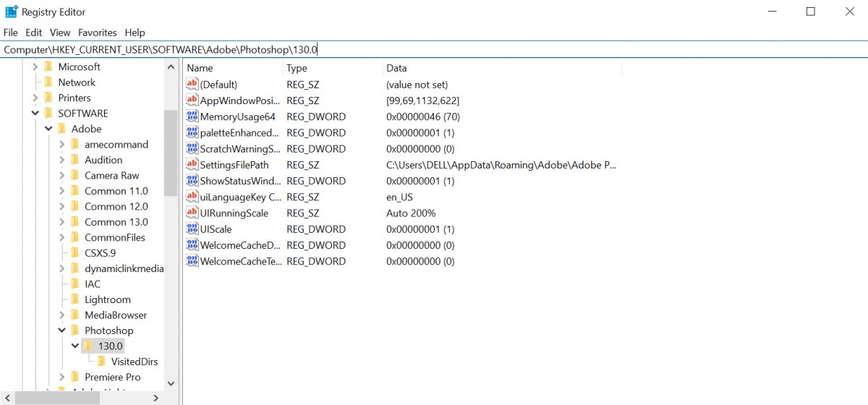
Task: Expand the Microsoft key
Action: 35,67
